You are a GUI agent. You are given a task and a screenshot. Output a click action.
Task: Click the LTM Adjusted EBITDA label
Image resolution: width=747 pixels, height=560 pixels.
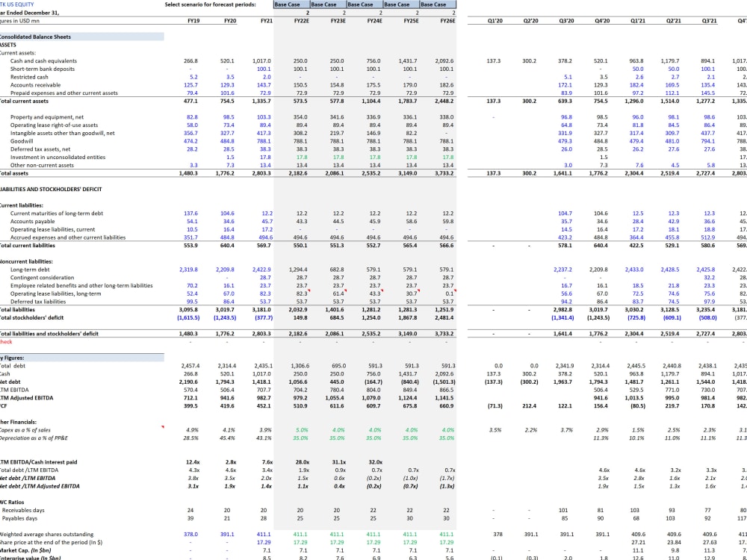coord(30,397)
